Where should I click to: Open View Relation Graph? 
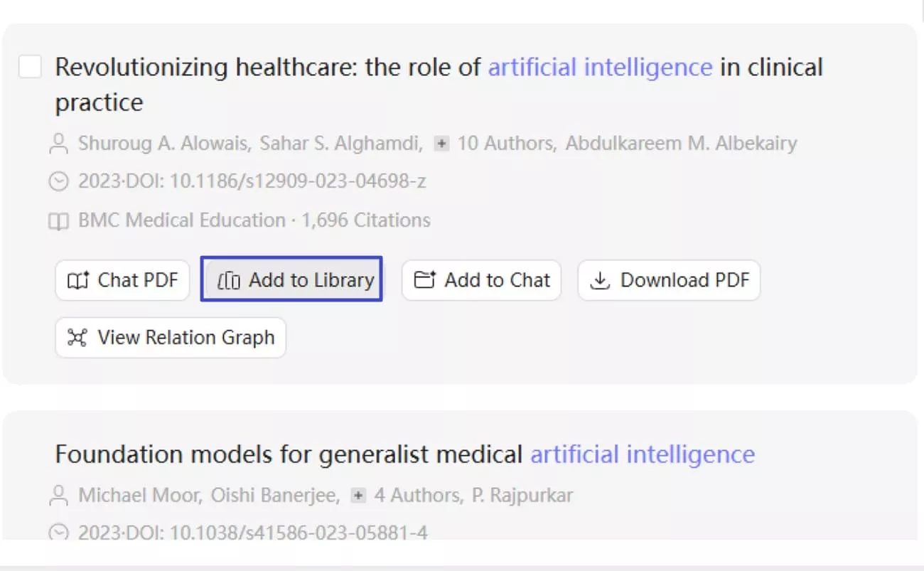point(171,338)
